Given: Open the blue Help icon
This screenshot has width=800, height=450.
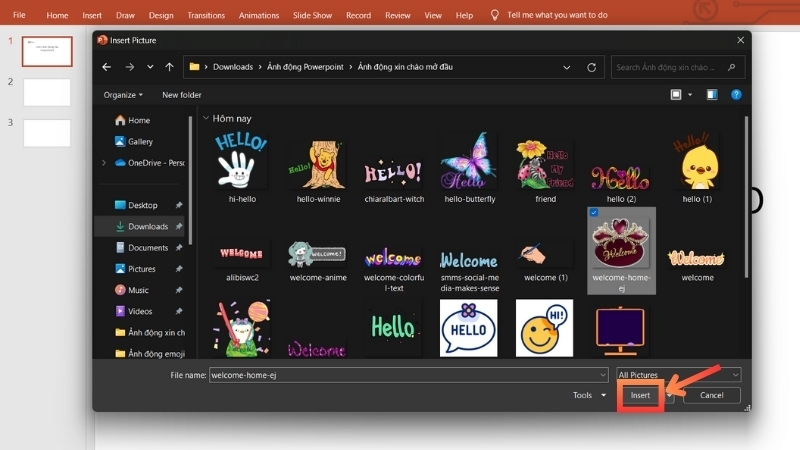Looking at the screenshot, I should (x=736, y=94).
